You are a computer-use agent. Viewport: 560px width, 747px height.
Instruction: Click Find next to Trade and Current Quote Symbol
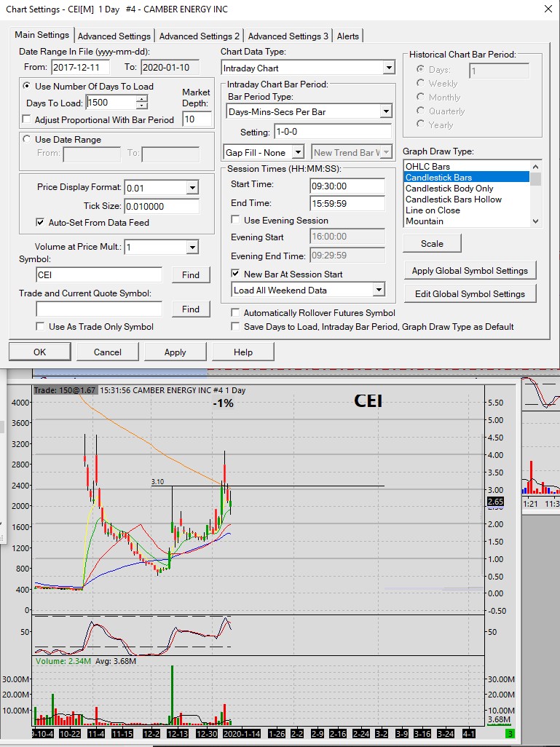click(191, 309)
